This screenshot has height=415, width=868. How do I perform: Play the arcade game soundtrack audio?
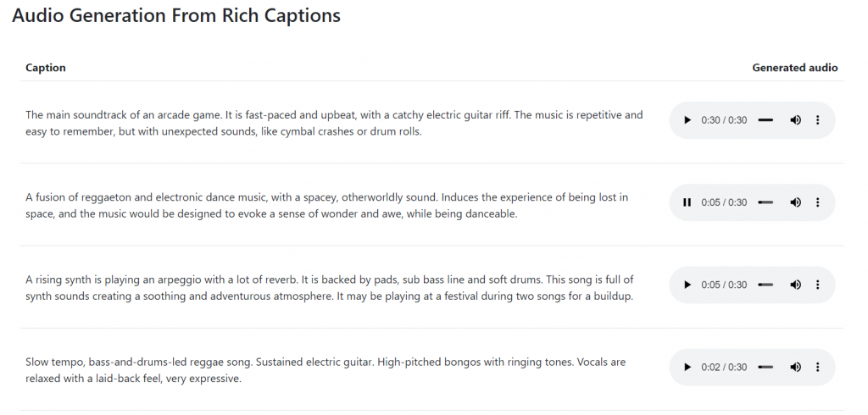pos(687,120)
